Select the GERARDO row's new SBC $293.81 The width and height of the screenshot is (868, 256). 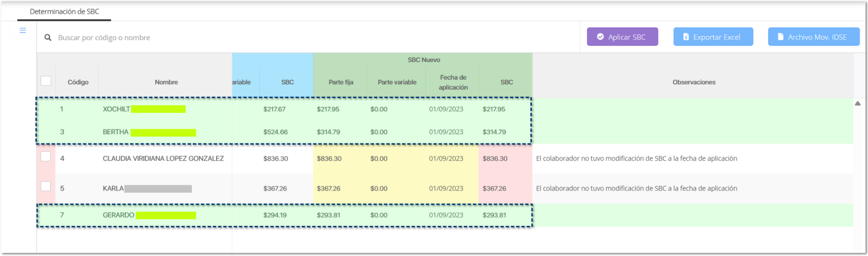494,215
